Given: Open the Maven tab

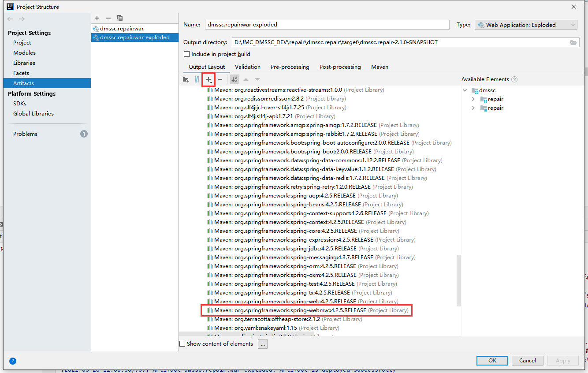Looking at the screenshot, I should (x=380, y=67).
